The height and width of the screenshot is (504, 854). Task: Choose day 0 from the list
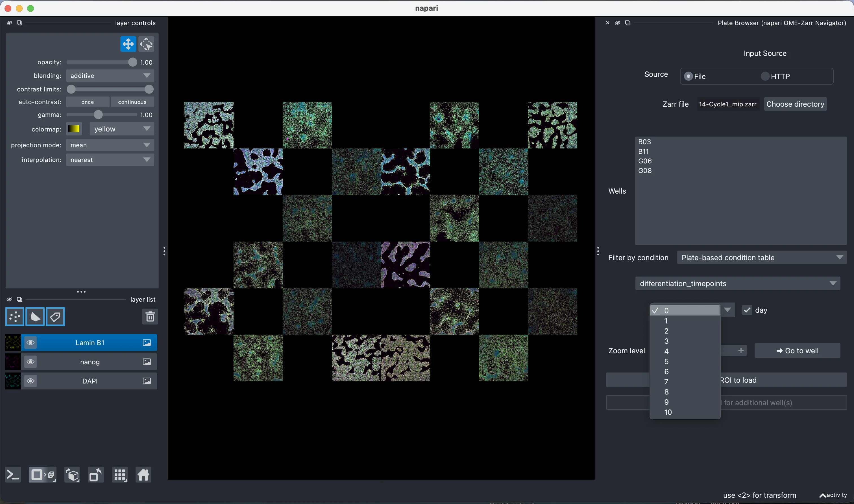click(x=685, y=310)
